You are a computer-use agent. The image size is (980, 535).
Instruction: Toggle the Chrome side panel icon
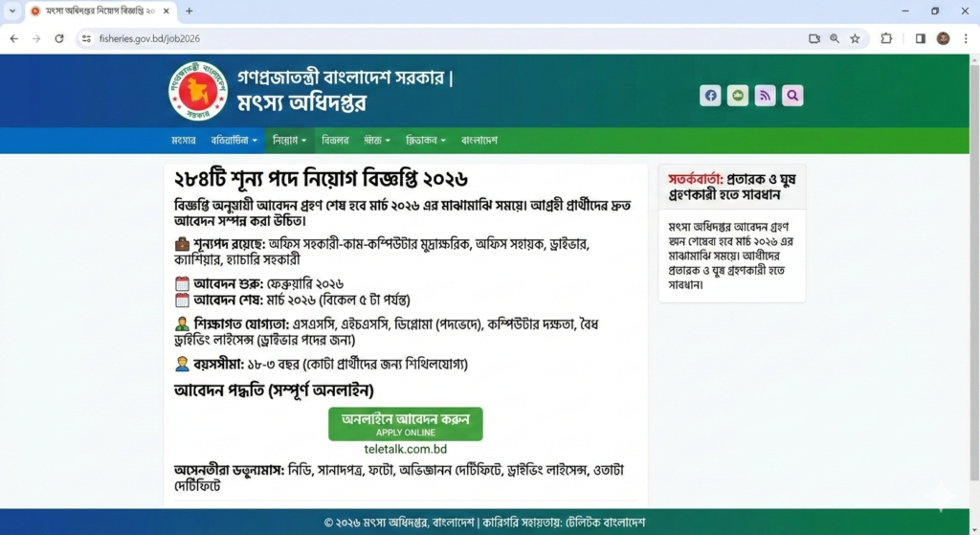click(x=921, y=38)
